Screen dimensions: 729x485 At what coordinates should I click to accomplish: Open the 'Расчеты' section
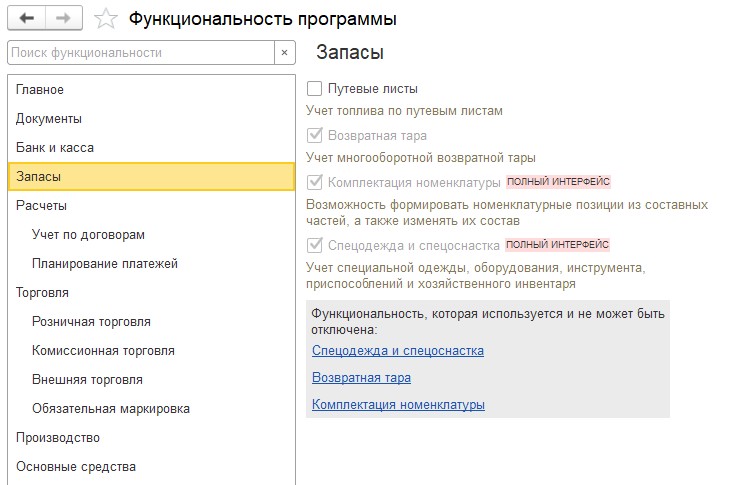tap(152, 206)
